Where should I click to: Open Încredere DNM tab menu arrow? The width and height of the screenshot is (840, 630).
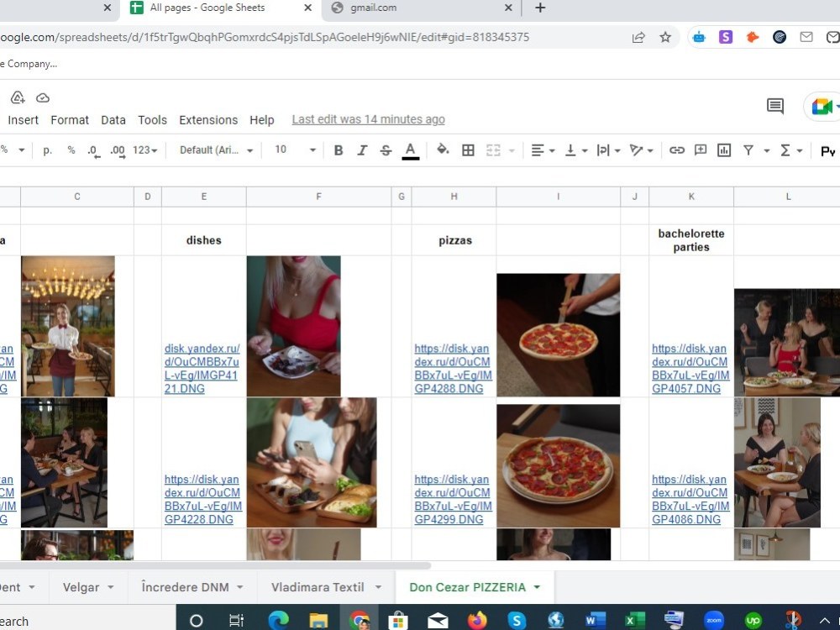(x=239, y=588)
